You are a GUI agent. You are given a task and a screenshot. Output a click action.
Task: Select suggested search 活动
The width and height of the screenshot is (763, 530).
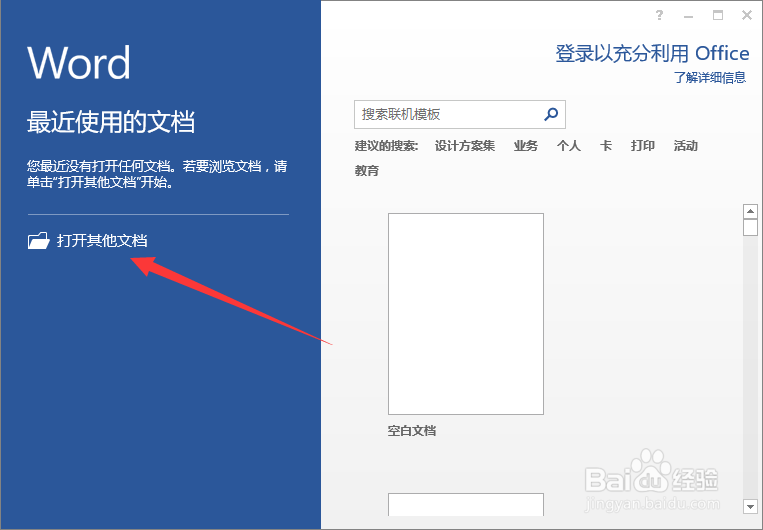coord(686,146)
